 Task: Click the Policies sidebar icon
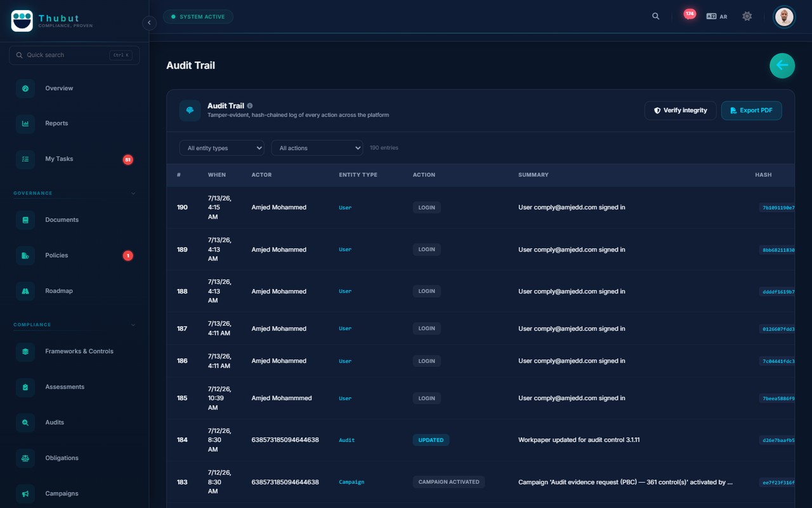(x=25, y=256)
